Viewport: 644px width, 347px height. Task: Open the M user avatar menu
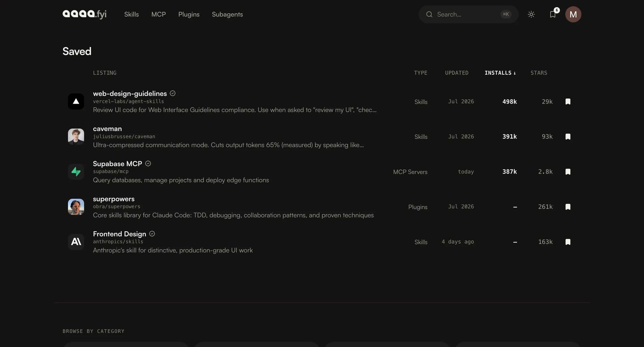coord(573,14)
